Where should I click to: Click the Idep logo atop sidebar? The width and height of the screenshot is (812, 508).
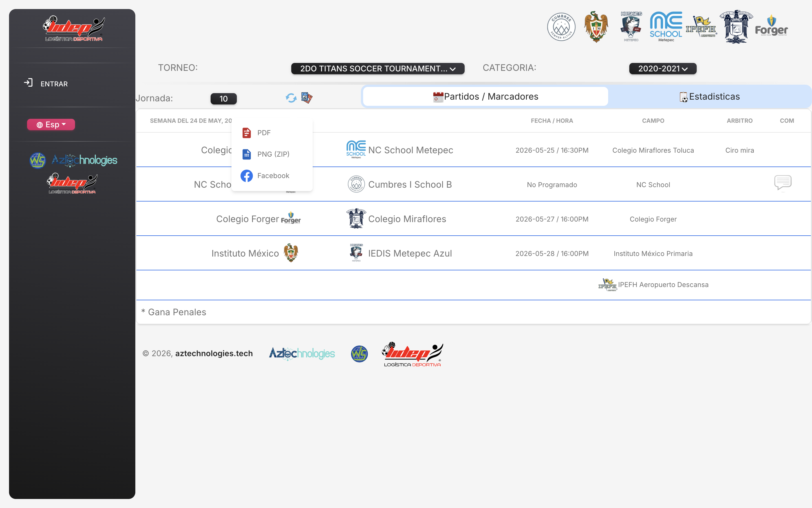click(x=74, y=29)
